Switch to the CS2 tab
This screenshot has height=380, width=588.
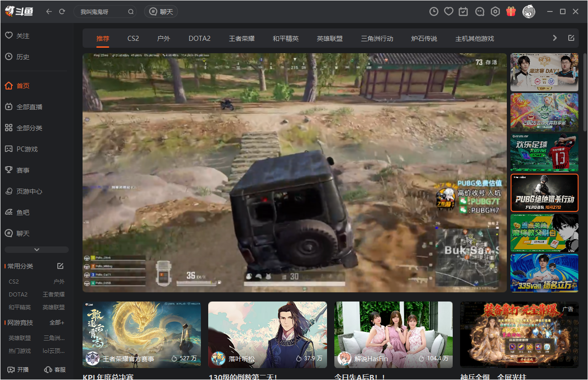(133, 39)
